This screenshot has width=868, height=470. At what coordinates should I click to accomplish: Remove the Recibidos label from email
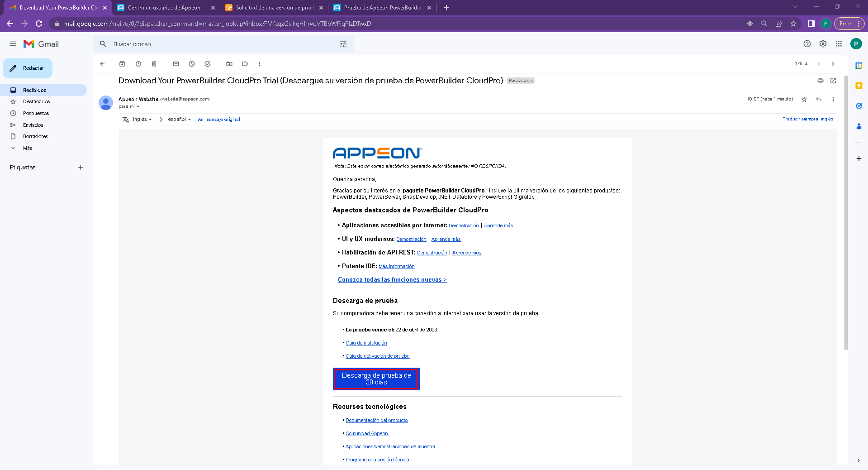(x=531, y=81)
